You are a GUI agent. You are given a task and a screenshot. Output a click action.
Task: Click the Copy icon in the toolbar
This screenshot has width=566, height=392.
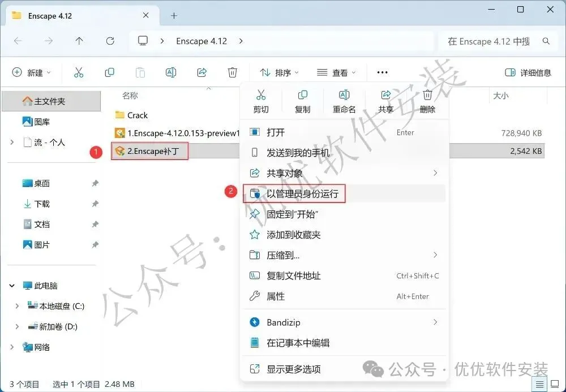(109, 72)
